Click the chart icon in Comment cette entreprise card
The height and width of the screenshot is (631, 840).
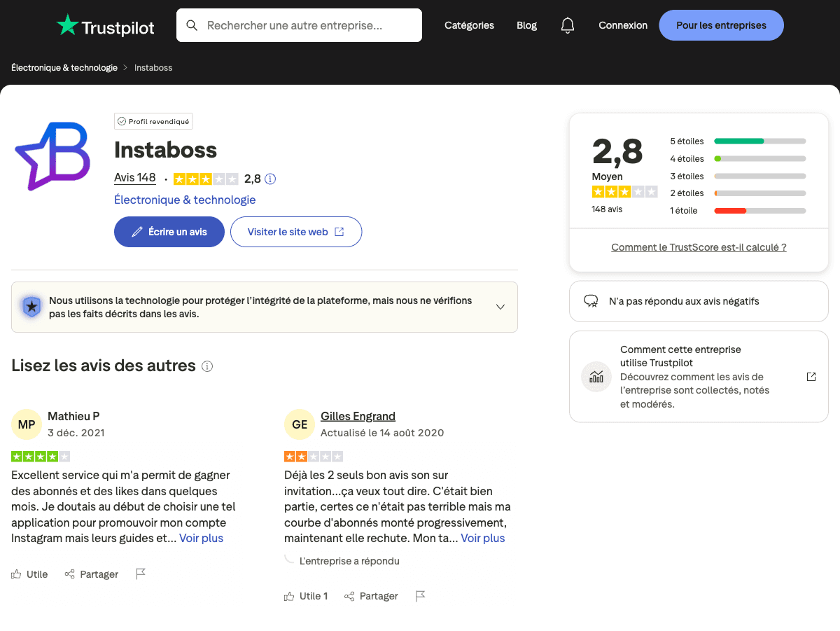tap(596, 377)
